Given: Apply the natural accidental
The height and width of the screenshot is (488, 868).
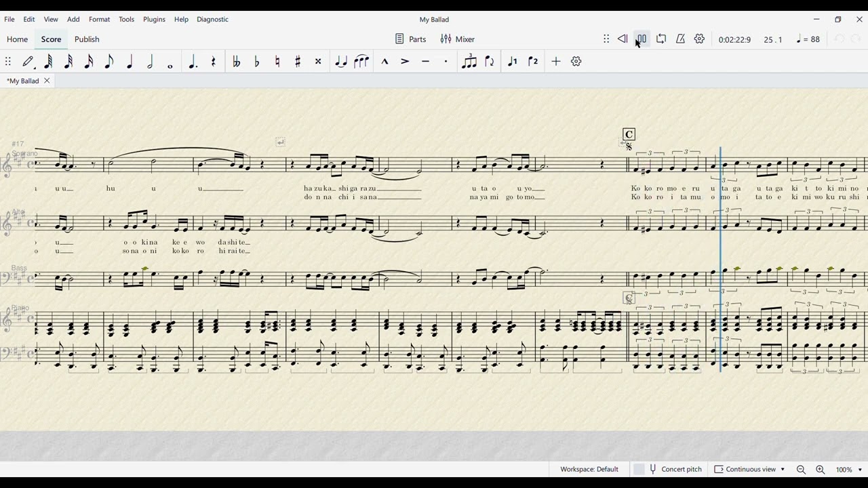Looking at the screenshot, I should pyautogui.click(x=277, y=62).
